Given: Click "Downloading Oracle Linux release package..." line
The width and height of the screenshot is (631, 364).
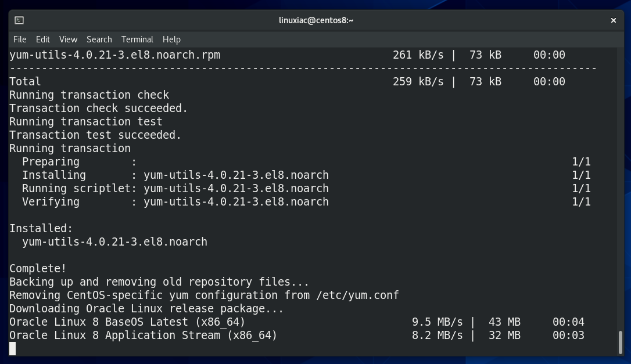Looking at the screenshot, I should click(x=146, y=308).
